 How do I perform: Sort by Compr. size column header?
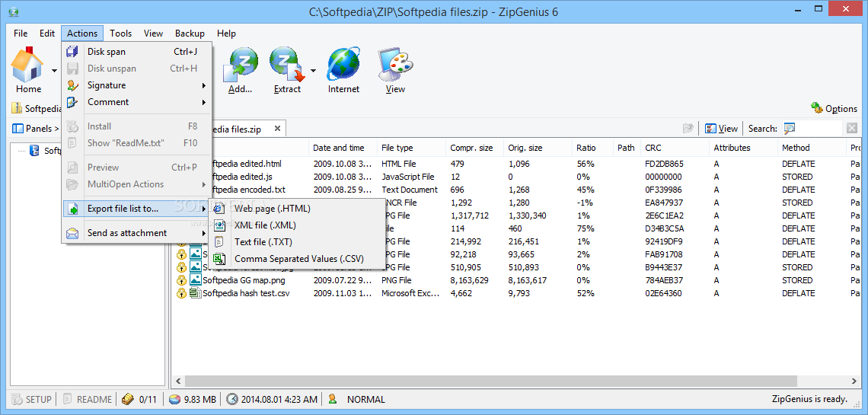474,148
